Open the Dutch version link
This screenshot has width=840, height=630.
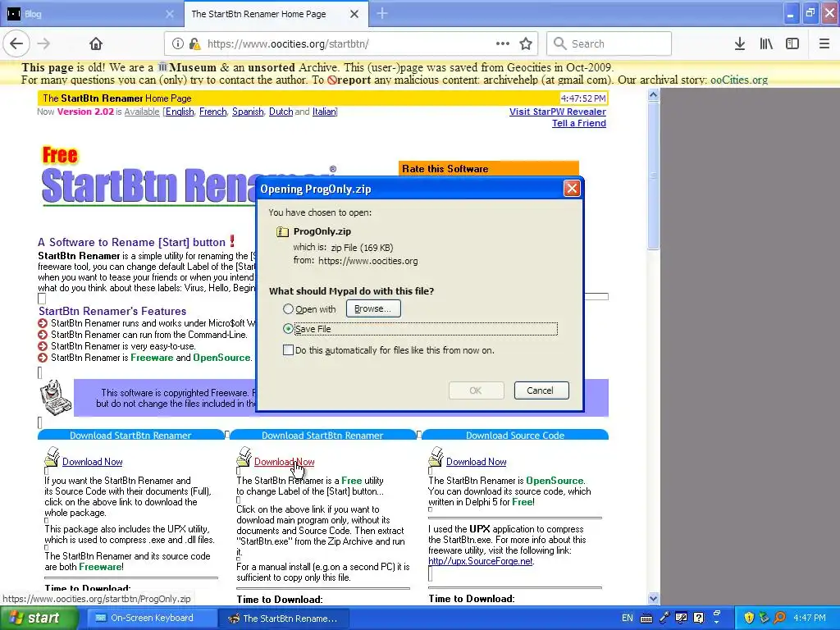point(281,112)
